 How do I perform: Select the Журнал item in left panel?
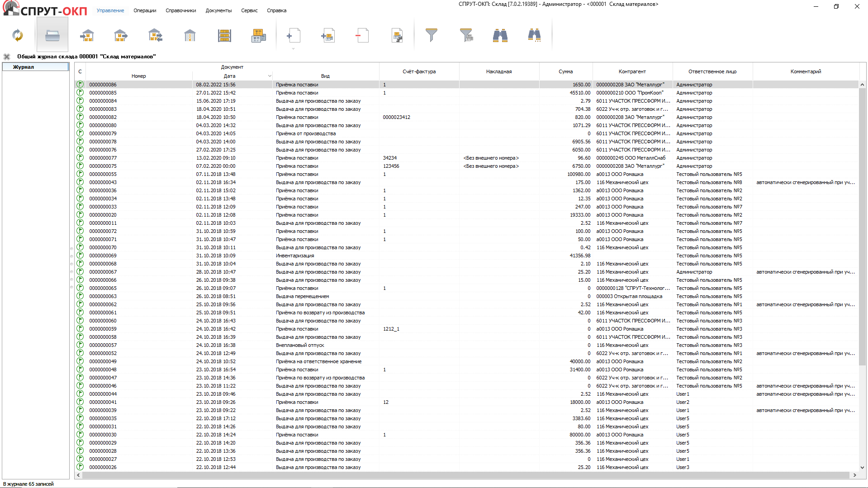pos(24,67)
